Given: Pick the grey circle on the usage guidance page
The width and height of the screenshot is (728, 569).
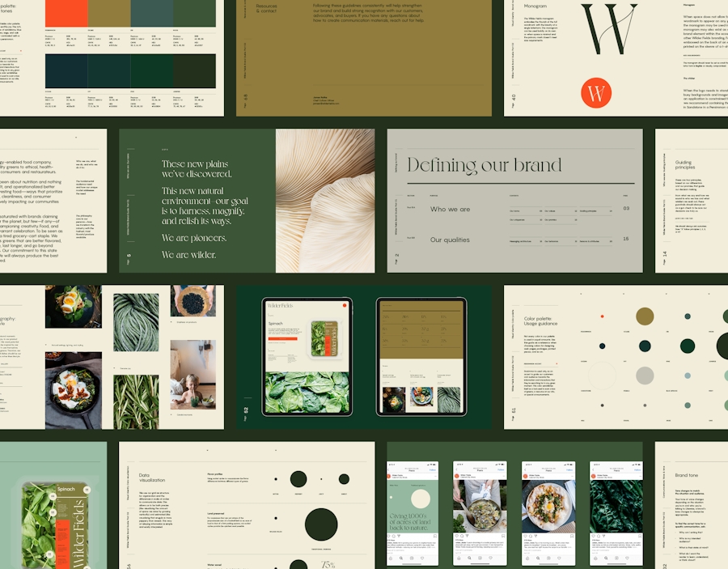Looking at the screenshot, I should [645, 376].
